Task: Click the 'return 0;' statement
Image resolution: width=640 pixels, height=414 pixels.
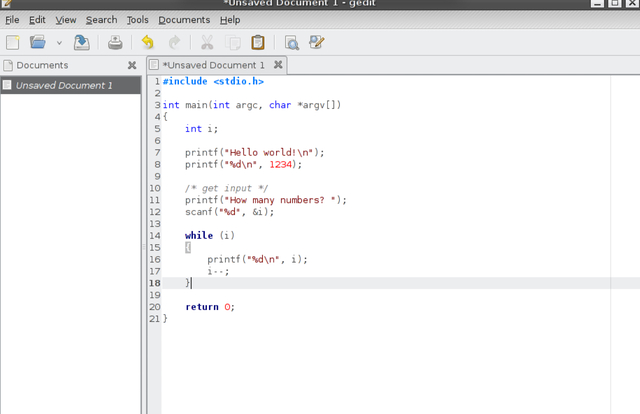Action: [x=210, y=307]
